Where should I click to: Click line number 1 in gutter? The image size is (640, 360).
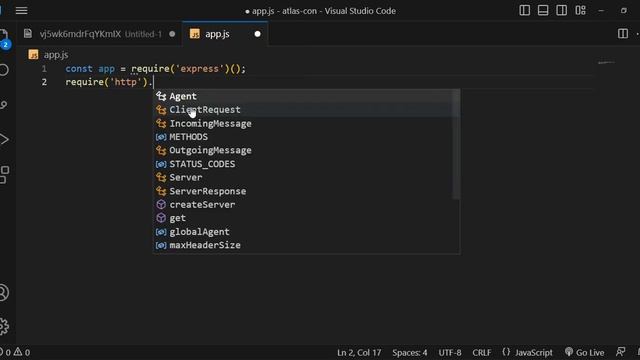tap(44, 69)
